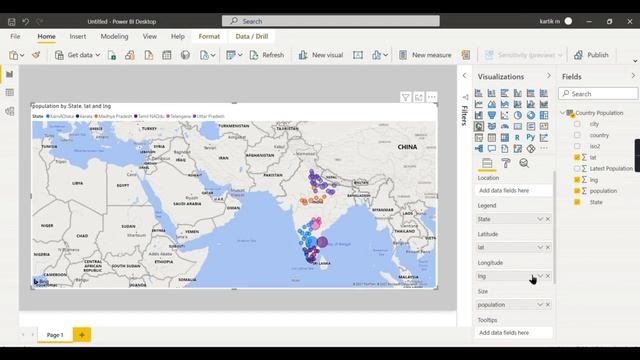Insert a Text box icon
The height and width of the screenshot is (360, 640).
pyautogui.click(x=358, y=55)
